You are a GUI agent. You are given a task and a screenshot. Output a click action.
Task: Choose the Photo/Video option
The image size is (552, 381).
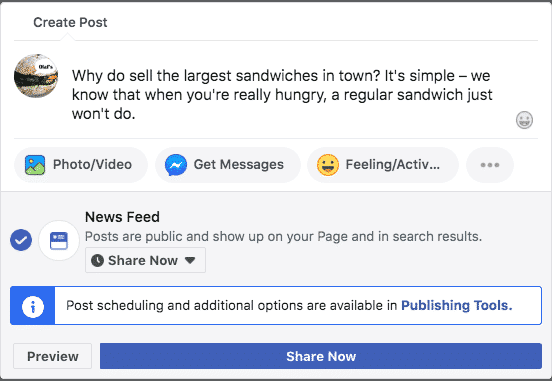point(81,165)
